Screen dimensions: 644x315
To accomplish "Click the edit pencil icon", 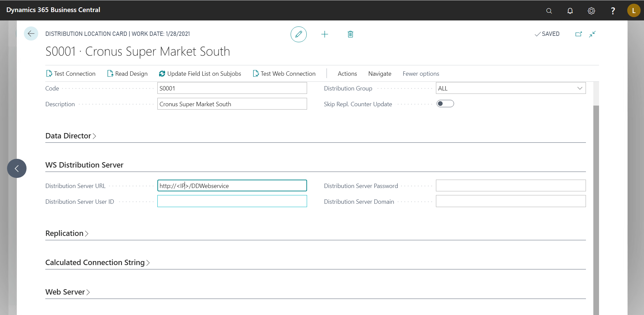I will coord(298,34).
